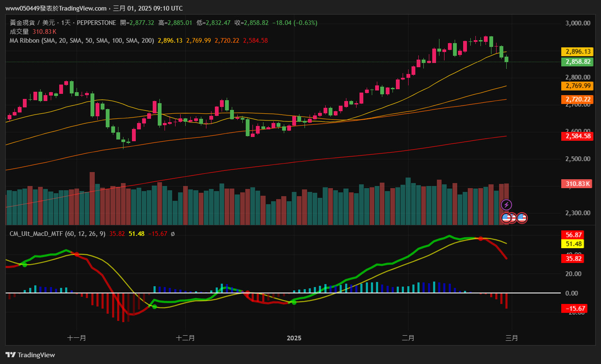The width and height of the screenshot is (601, 364).
Task: Click the 2,300.00 price axis label
Action: 577,213
